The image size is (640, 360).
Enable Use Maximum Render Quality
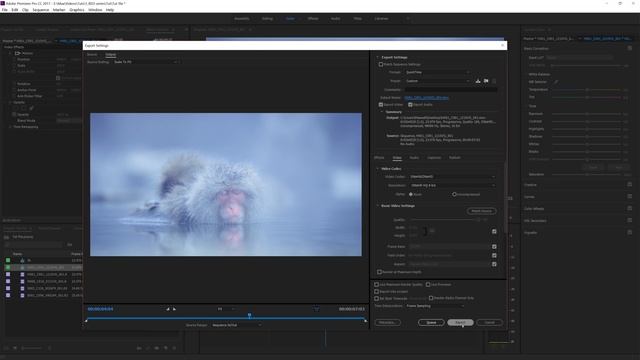pyautogui.click(x=377, y=284)
